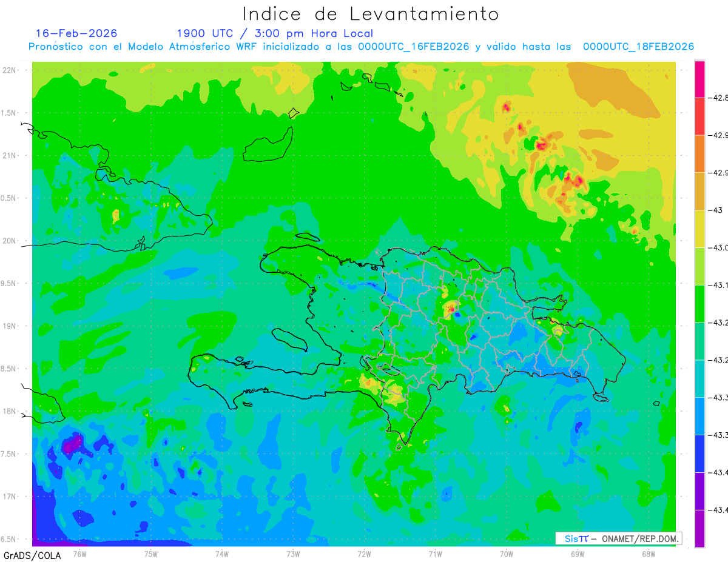The image size is (728, 562).
Task: Click the "Indice de Levantamiento" title
Action: tap(371, 14)
